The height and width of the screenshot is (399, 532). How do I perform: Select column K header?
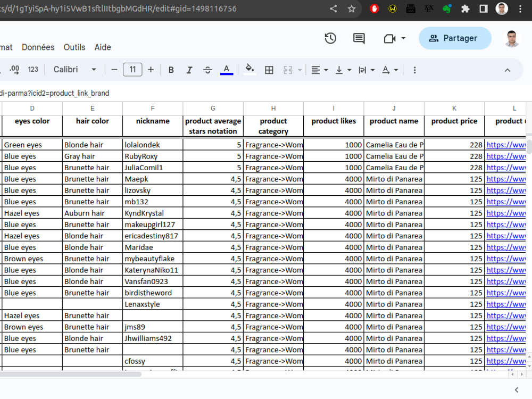(454, 108)
